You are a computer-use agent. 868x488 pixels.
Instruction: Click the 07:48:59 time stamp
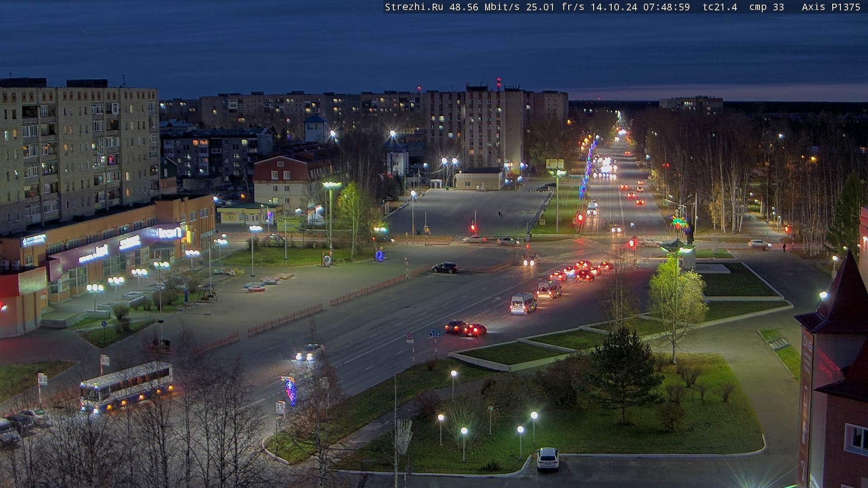point(666,7)
